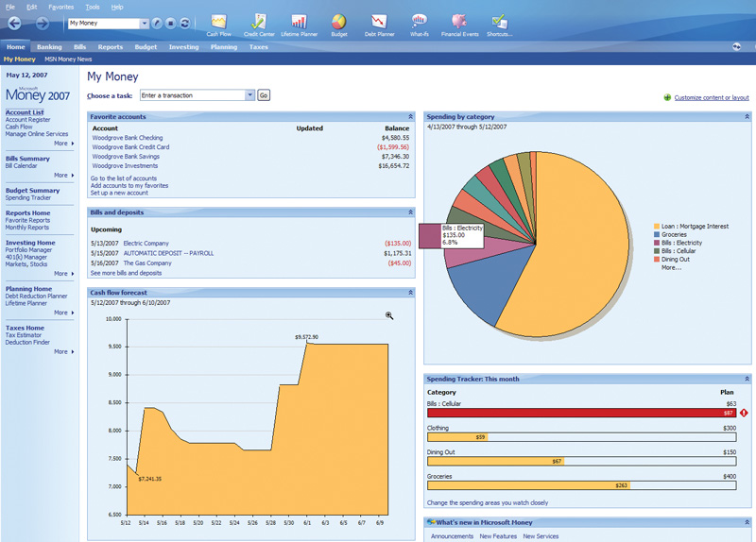756x542 pixels.
Task: Click the Groceries spending progress bar
Action: tap(581, 485)
